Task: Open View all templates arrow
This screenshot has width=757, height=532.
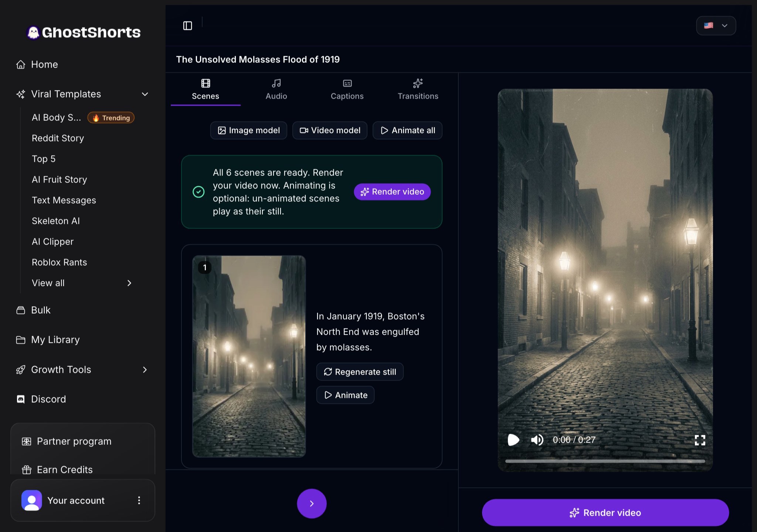Action: click(129, 283)
